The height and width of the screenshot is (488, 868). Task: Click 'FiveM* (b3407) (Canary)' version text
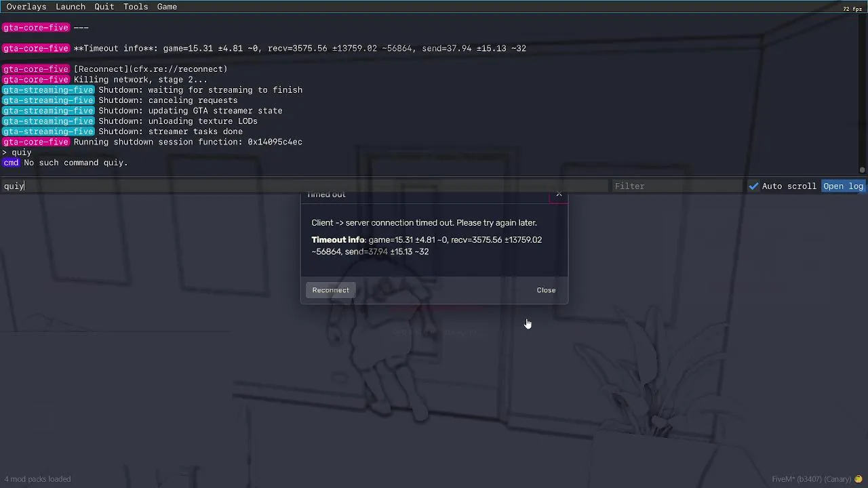tap(812, 479)
